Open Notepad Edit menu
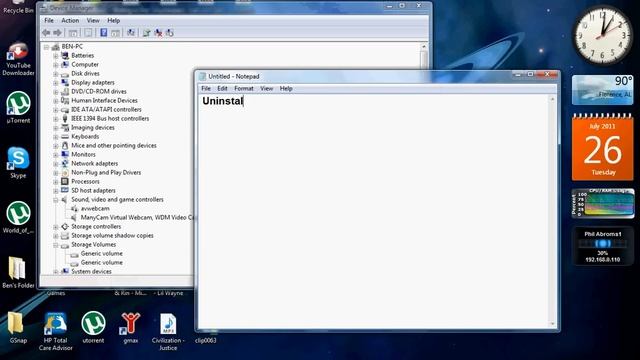Screen dimensions: 640x360 pyautogui.click(x=222, y=89)
